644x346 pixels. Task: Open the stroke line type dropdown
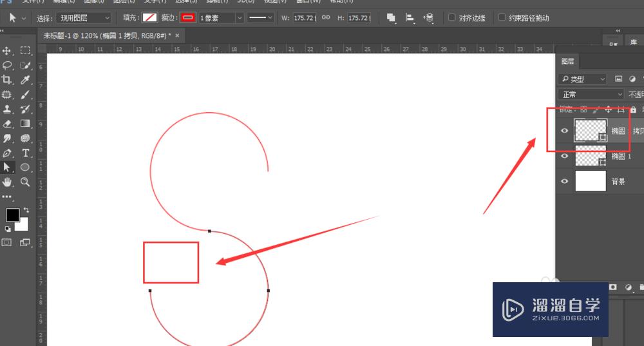[261, 17]
